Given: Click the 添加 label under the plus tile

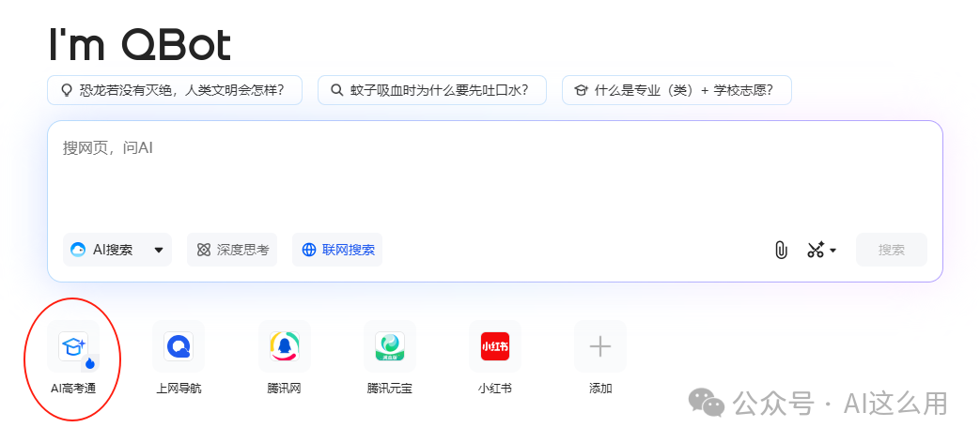Looking at the screenshot, I should 599,389.
